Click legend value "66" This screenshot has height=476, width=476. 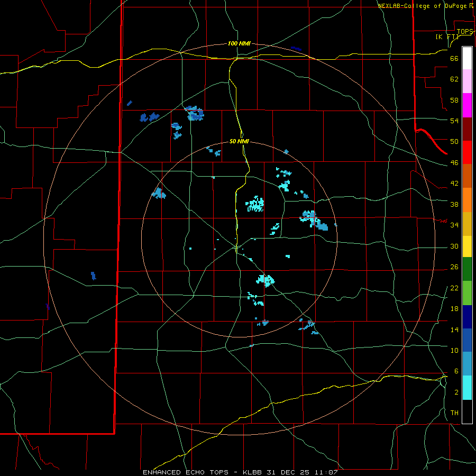click(454, 59)
